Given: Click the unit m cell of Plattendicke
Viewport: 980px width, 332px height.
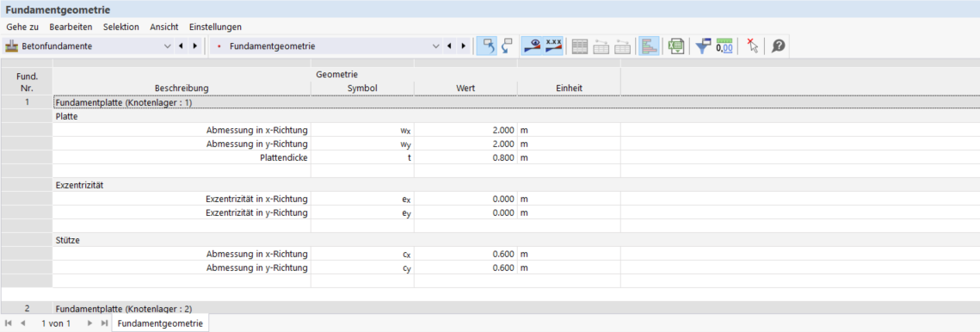Looking at the screenshot, I should pyautogui.click(x=569, y=157).
